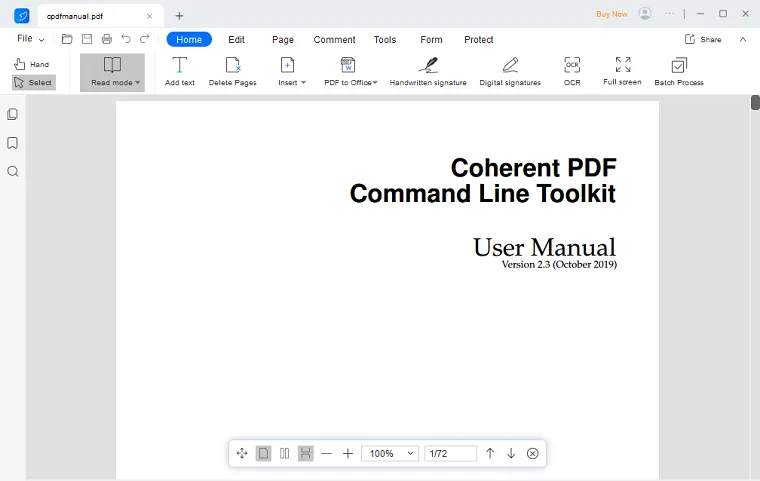Open the more options ellipsis menu
Screen dimensions: 760x481
click(x=669, y=14)
